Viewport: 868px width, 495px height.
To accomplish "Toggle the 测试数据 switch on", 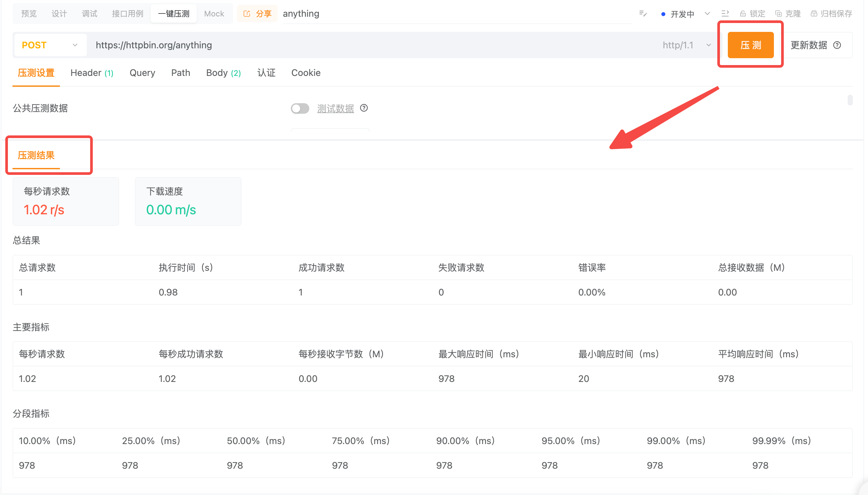I will (300, 108).
